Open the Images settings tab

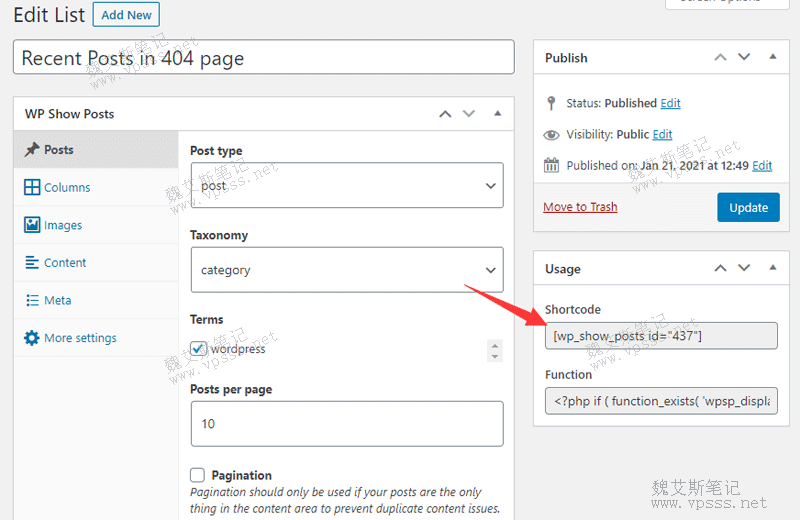[96, 225]
